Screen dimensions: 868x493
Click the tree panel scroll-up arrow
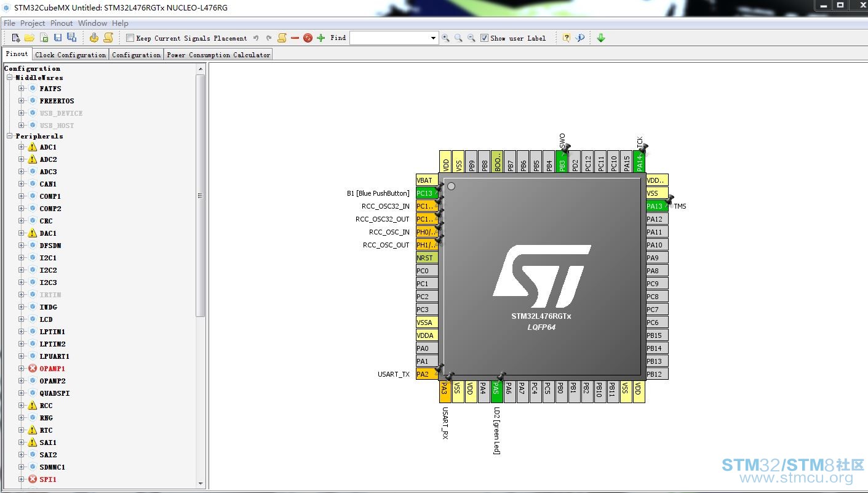tap(201, 70)
